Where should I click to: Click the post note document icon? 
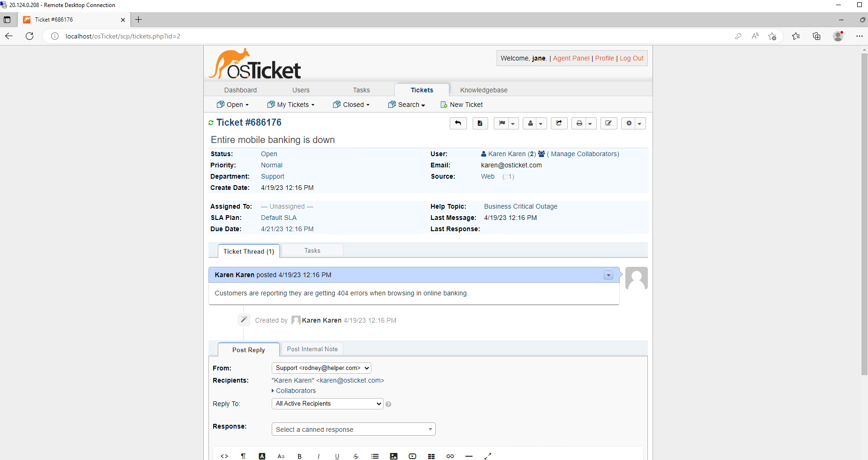tap(480, 123)
